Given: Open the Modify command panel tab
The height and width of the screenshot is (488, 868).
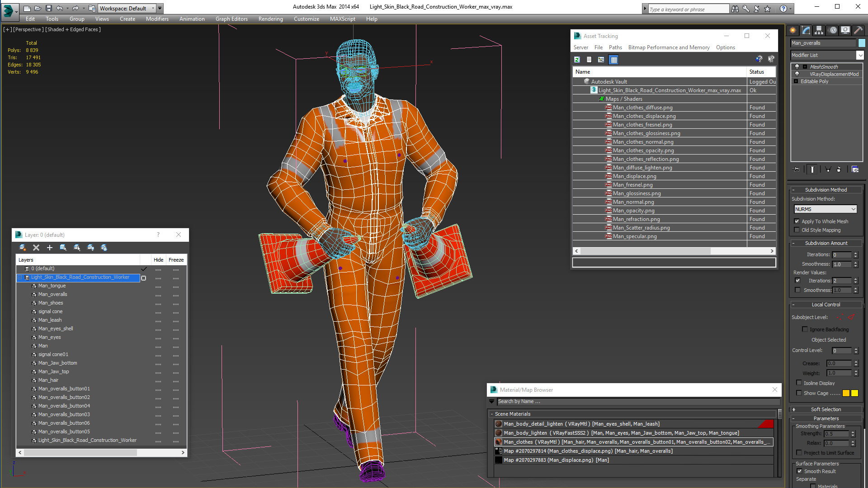Looking at the screenshot, I should [x=806, y=30].
